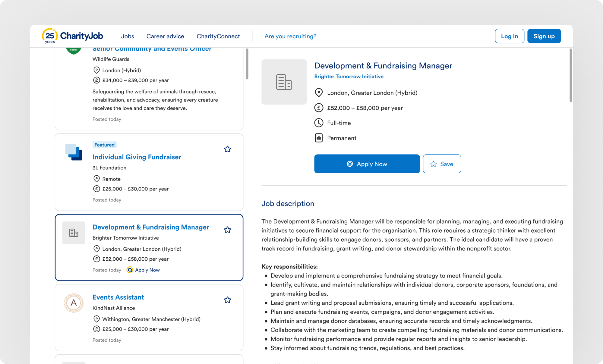Image resolution: width=603 pixels, height=364 pixels.
Task: Toggle save star on Events Assistant
Action: click(x=228, y=300)
